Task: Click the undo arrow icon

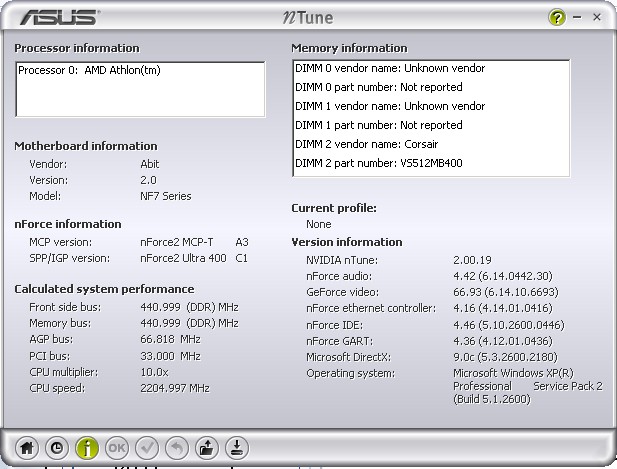Action: (x=177, y=448)
